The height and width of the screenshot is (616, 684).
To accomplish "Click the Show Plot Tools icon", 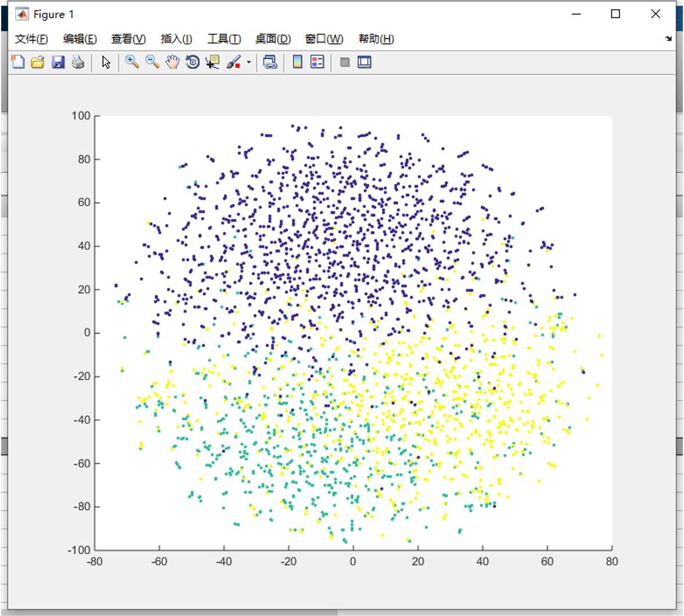I will [364, 62].
